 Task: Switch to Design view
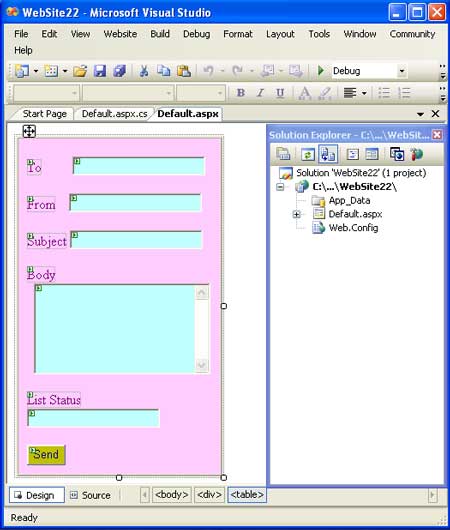[37, 495]
